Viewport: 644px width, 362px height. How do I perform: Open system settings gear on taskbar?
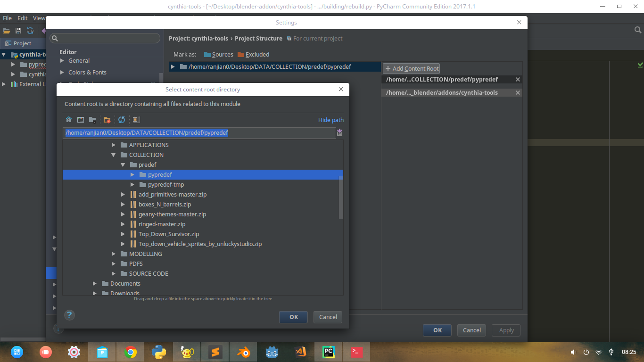click(74, 352)
